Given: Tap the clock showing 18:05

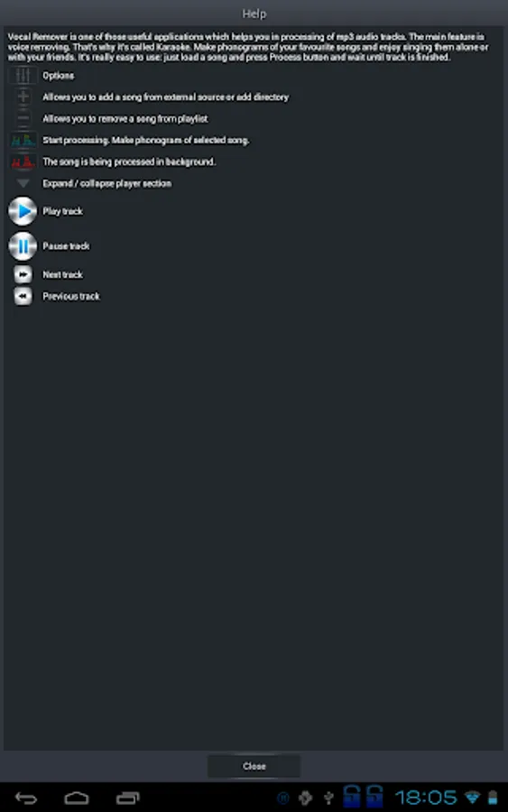Looking at the screenshot, I should pyautogui.click(x=426, y=798).
